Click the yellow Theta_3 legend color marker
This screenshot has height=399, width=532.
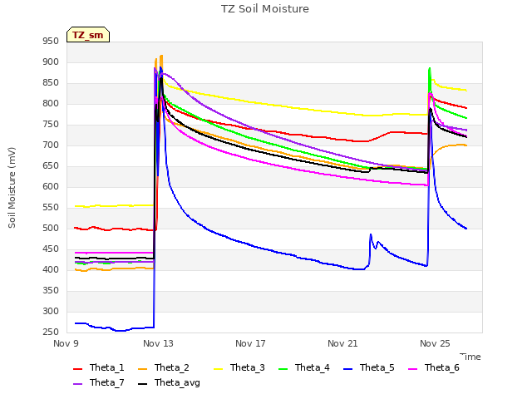[x=218, y=369]
